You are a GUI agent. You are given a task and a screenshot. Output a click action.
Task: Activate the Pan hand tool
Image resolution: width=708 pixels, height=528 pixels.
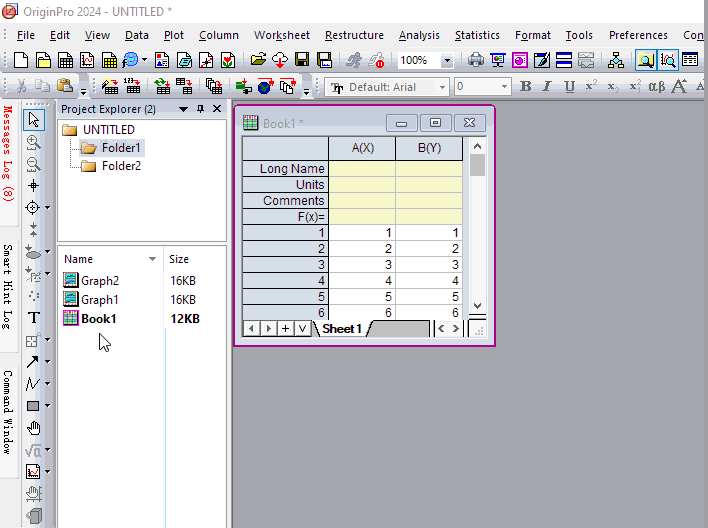tap(33, 428)
